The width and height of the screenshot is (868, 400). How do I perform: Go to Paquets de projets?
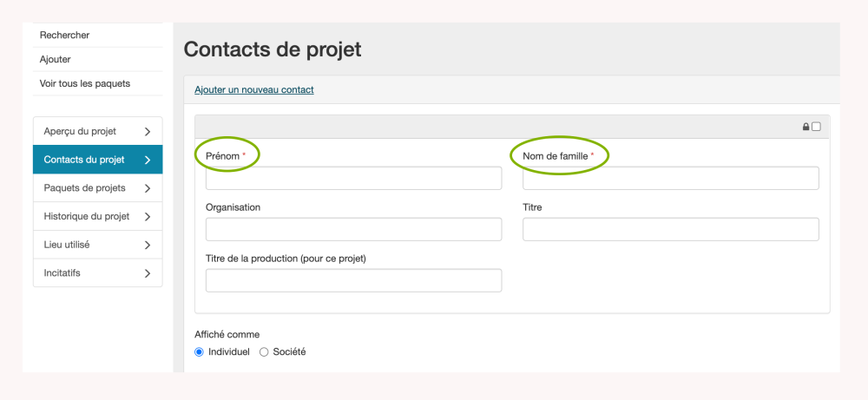pyautogui.click(x=85, y=188)
